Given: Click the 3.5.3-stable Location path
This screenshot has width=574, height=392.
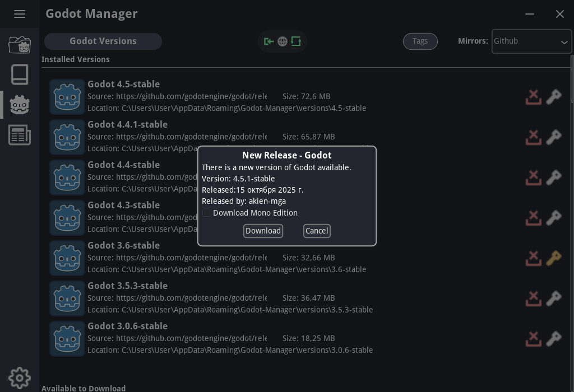Looking at the screenshot, I should (x=230, y=310).
